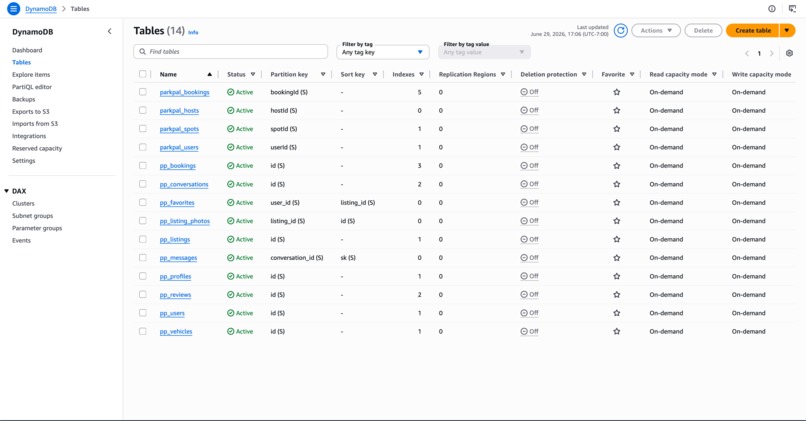
Task: Select the pp_vehicles row checkbox
Action: (142, 331)
